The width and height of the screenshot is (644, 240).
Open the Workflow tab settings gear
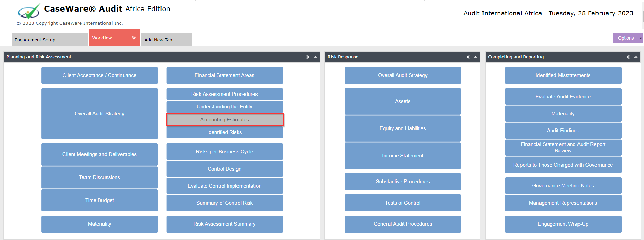coord(134,38)
